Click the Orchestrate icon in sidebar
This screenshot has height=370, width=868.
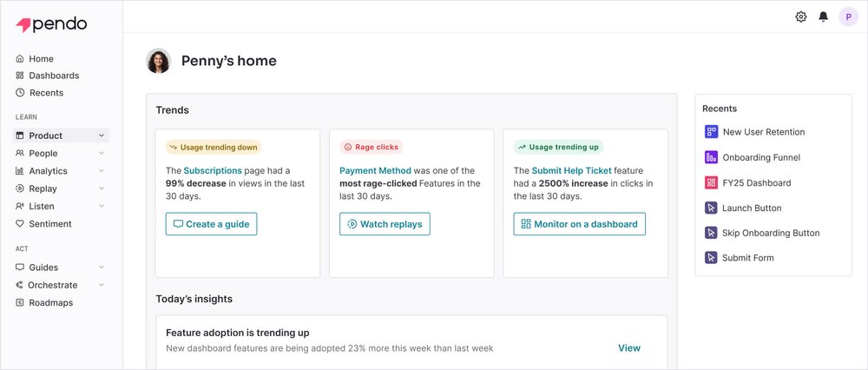click(x=20, y=285)
